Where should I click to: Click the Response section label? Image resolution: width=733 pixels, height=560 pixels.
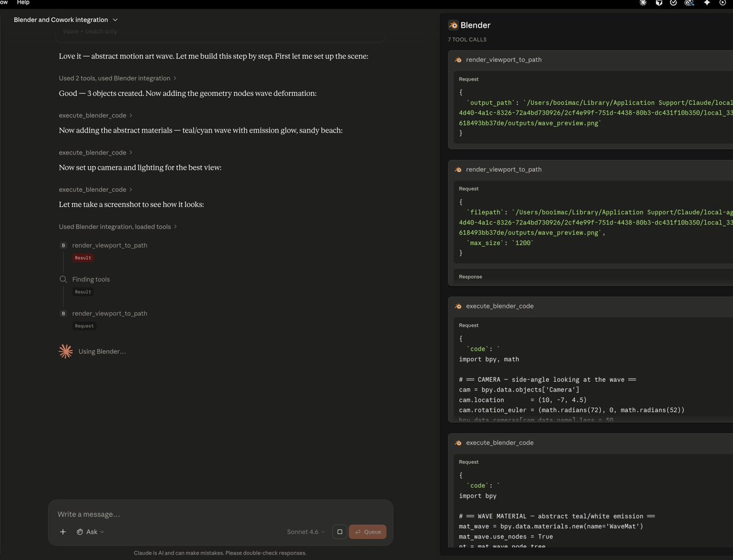[470, 277]
